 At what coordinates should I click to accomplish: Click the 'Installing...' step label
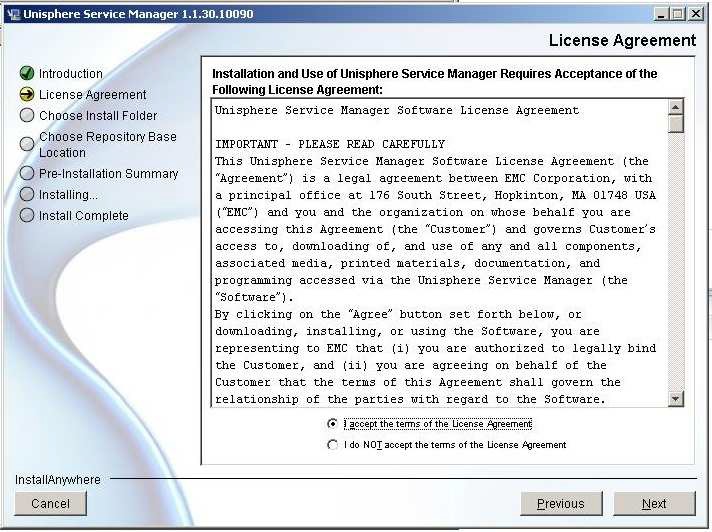tap(68, 194)
